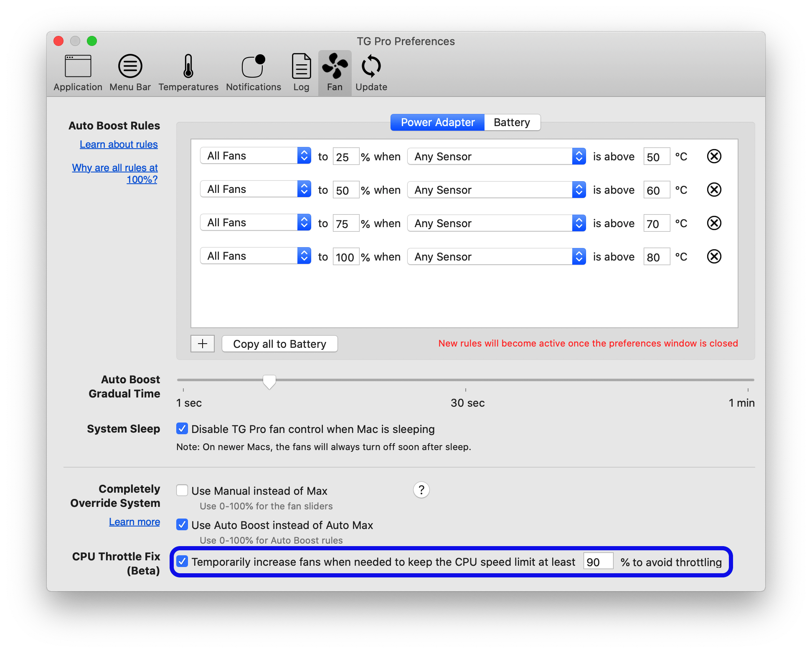812x653 pixels.
Task: Disable fan control during Mac sleep
Action: pos(182,429)
